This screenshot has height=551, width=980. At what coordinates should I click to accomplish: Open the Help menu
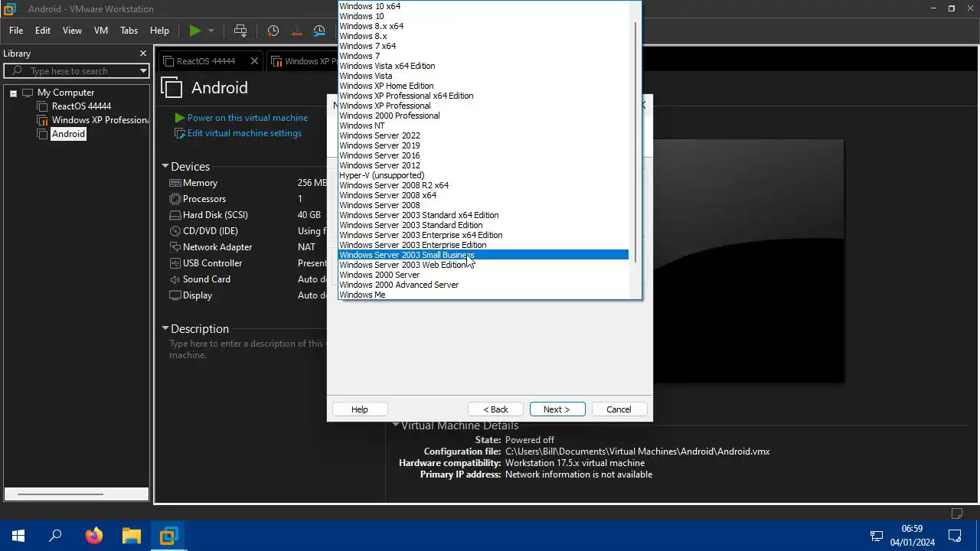click(159, 31)
